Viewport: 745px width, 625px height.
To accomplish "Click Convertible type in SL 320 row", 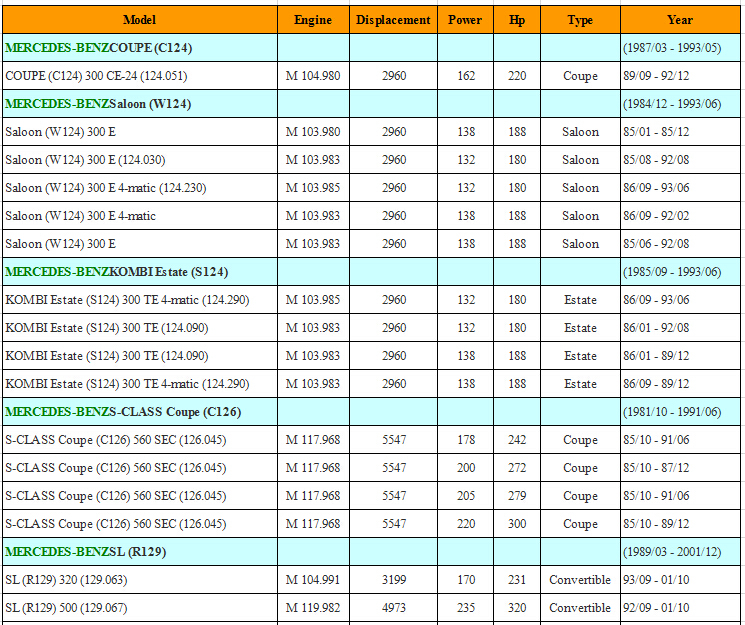I will click(580, 580).
